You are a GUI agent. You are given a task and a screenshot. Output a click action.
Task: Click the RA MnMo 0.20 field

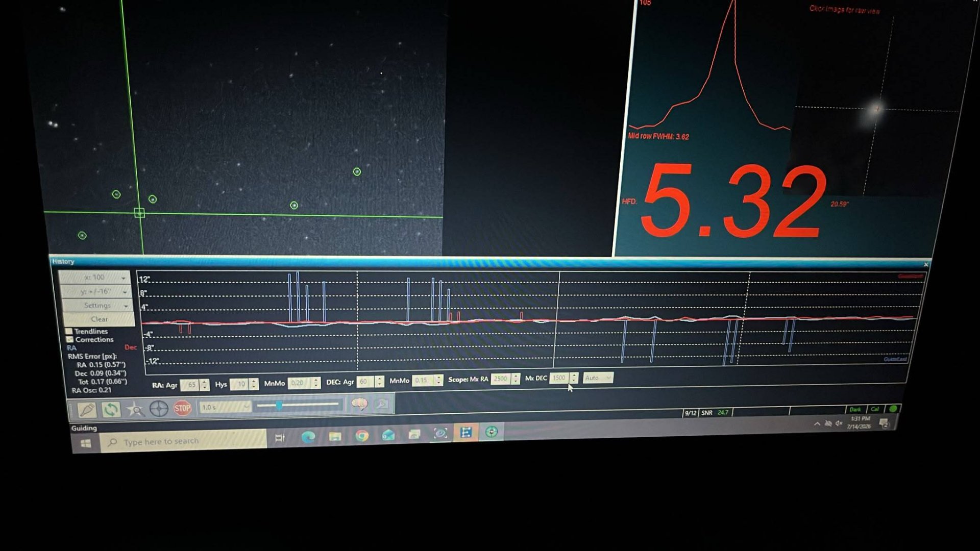pos(300,383)
